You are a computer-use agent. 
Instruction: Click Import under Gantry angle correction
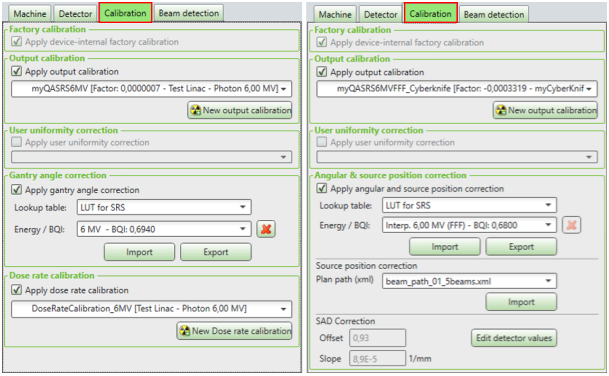coord(139,252)
